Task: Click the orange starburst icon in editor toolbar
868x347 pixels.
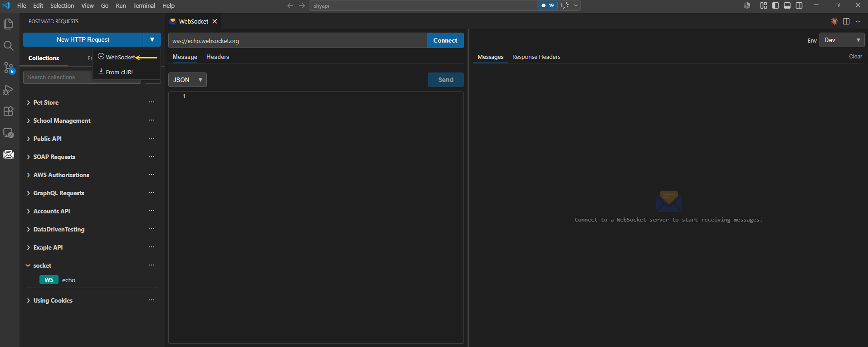Action: click(x=834, y=21)
